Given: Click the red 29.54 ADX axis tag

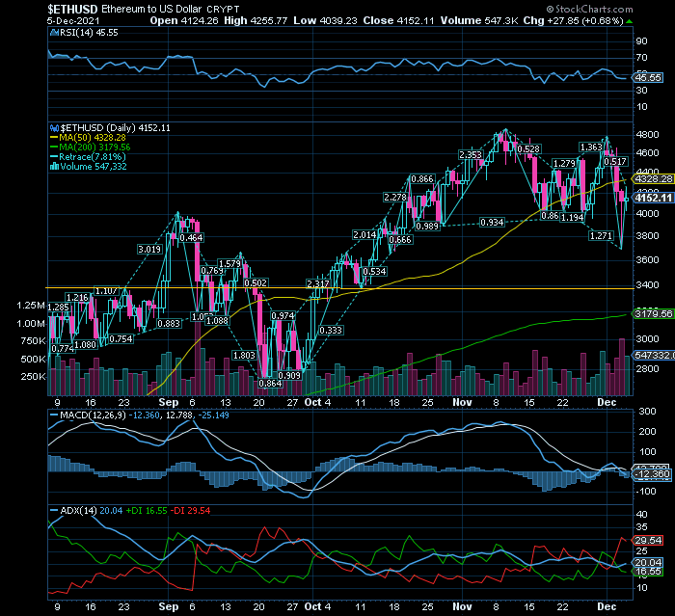Looking at the screenshot, I should [648, 541].
